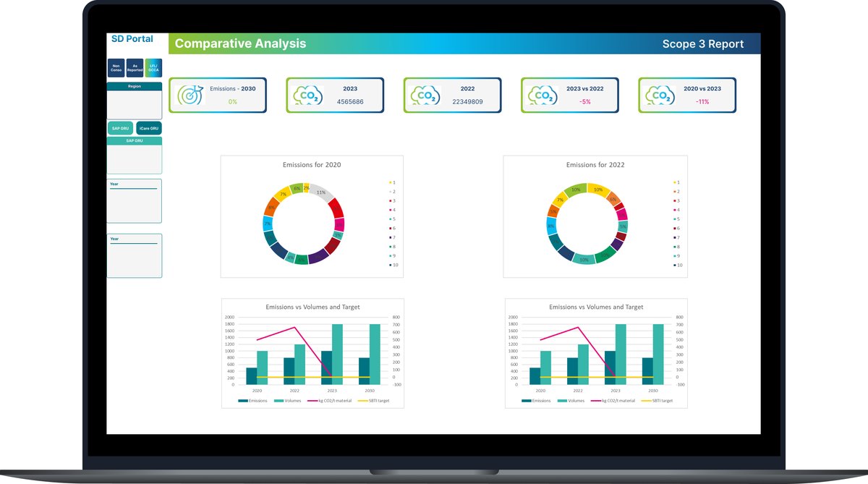Open the first Year slicer box
Viewport: 868px width, 484px height.
point(135,201)
